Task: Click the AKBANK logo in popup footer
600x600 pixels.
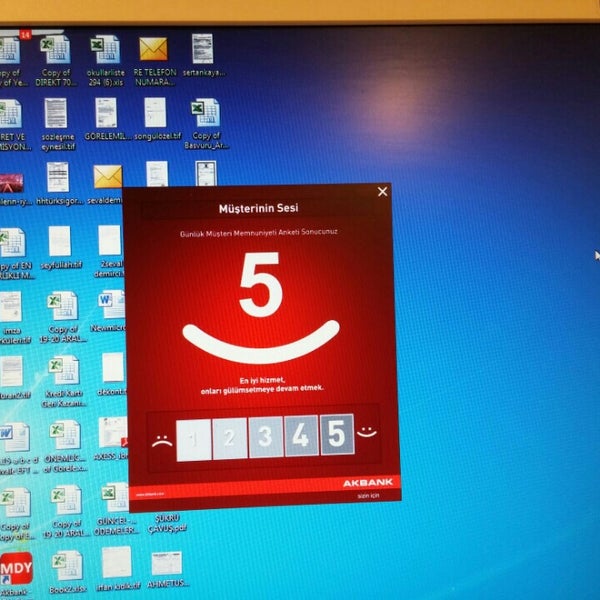Action: point(368,483)
